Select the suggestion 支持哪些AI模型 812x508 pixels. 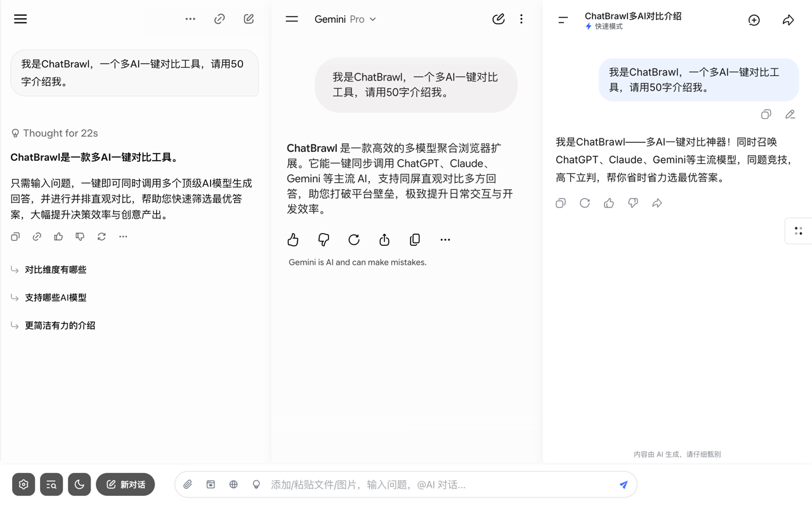tap(55, 298)
